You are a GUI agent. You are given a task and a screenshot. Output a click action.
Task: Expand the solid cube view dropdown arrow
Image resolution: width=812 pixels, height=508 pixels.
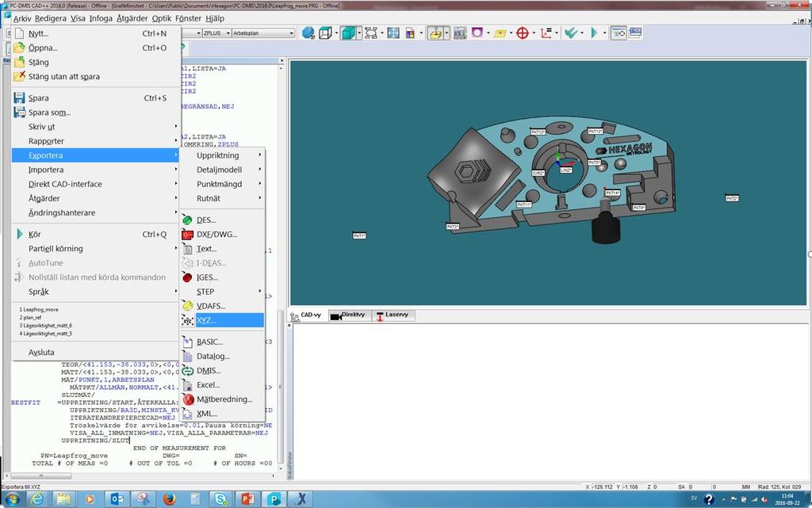(x=359, y=33)
